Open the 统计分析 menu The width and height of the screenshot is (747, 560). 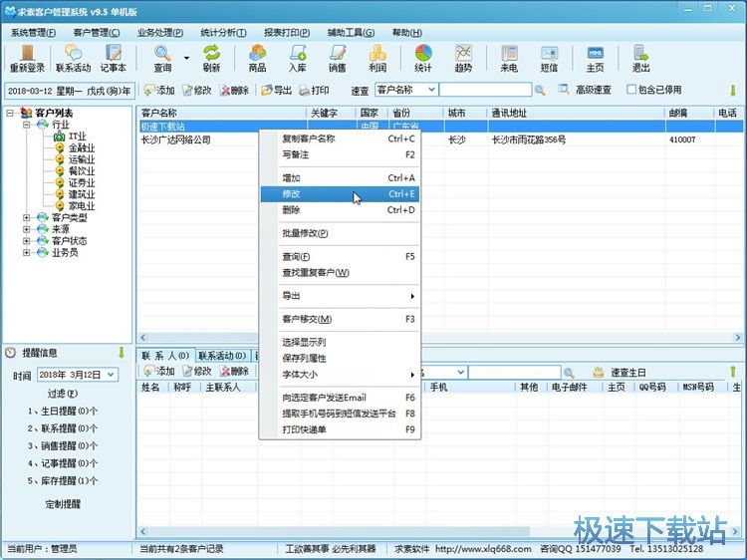(x=226, y=32)
